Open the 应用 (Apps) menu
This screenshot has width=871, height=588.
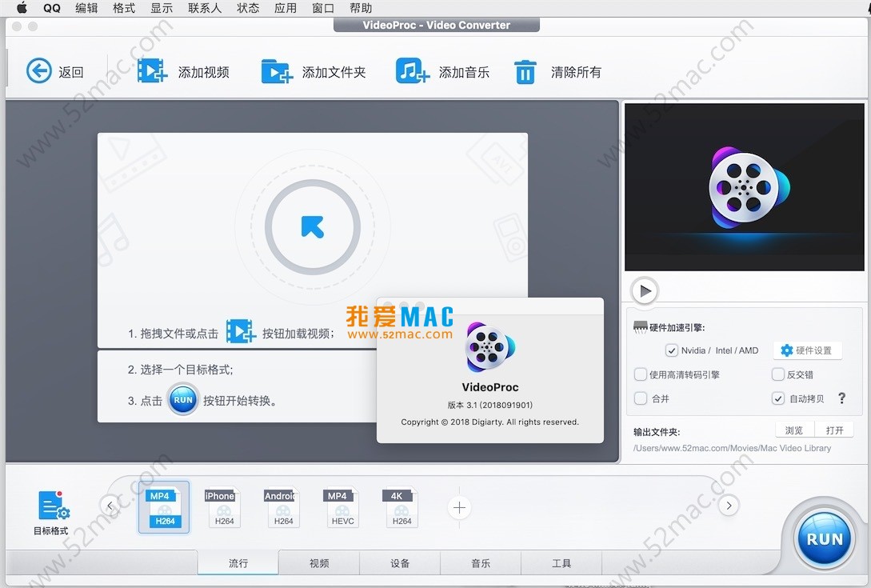(285, 8)
